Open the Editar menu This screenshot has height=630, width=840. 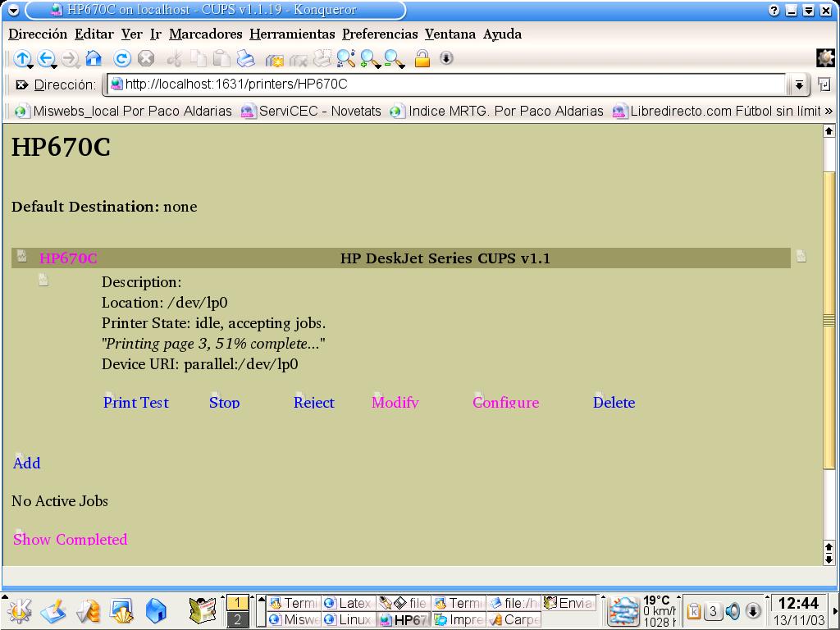pos(94,34)
